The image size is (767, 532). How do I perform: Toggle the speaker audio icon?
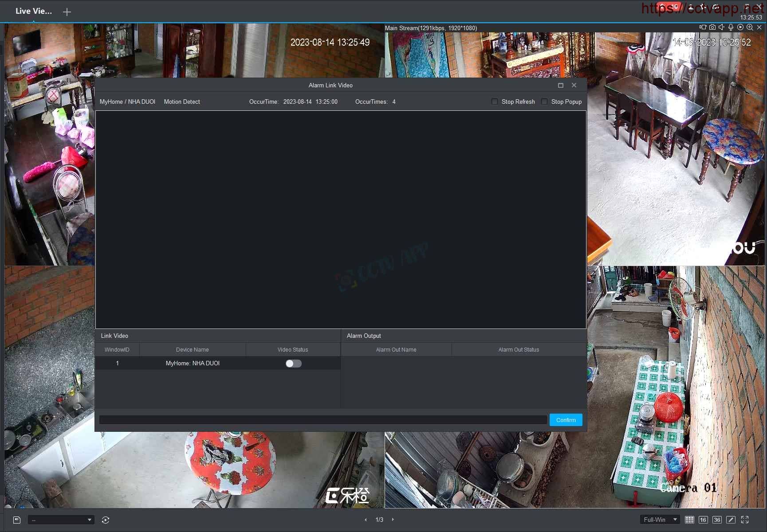pos(721,27)
